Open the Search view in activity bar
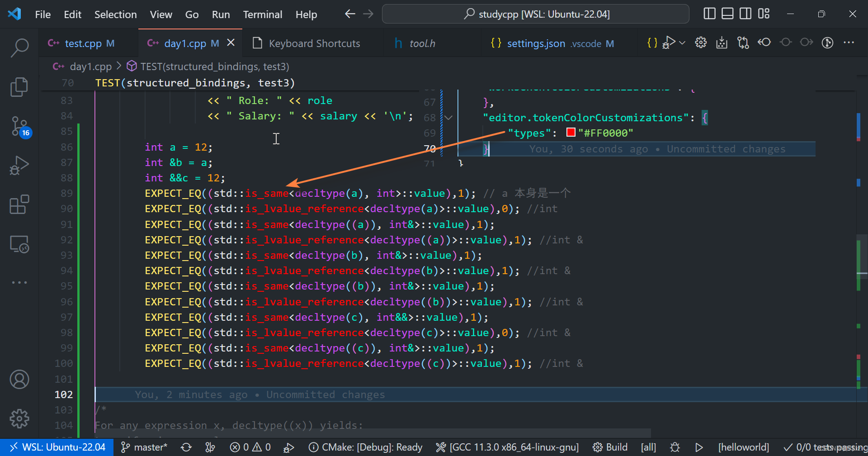The image size is (868, 456). [x=19, y=47]
